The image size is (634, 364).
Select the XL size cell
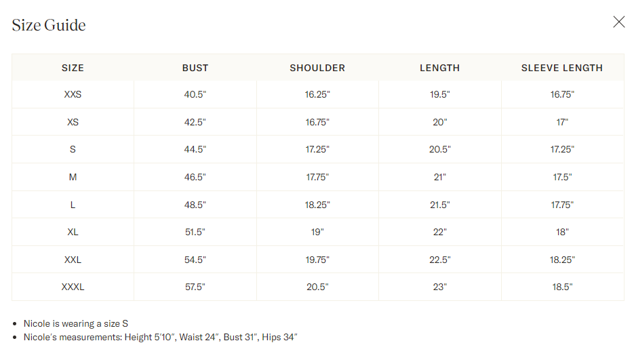tap(73, 232)
